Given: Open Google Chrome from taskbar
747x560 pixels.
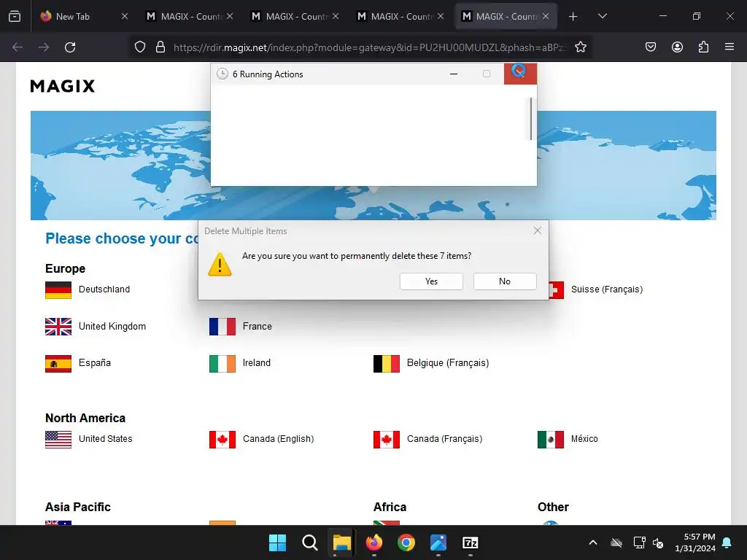Looking at the screenshot, I should [406, 542].
